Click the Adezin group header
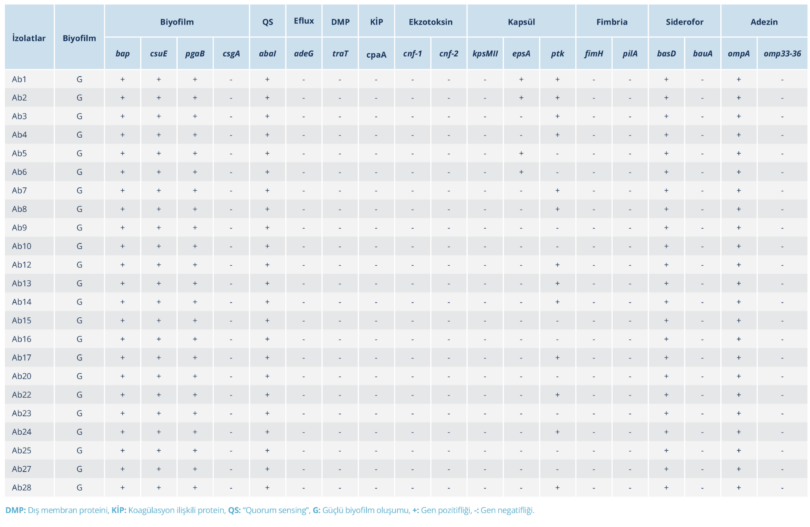The height and width of the screenshot is (527, 810). point(764,21)
